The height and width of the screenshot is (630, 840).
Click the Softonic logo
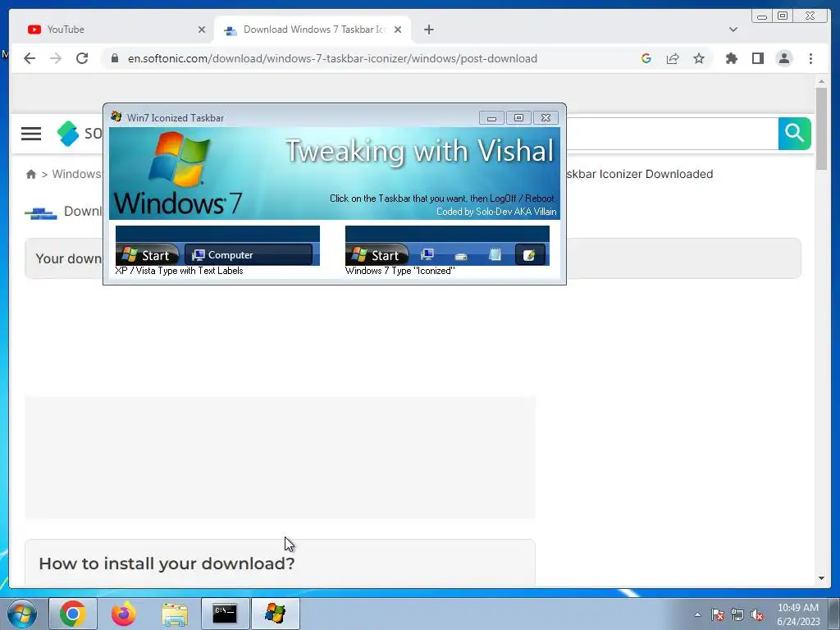(80, 134)
